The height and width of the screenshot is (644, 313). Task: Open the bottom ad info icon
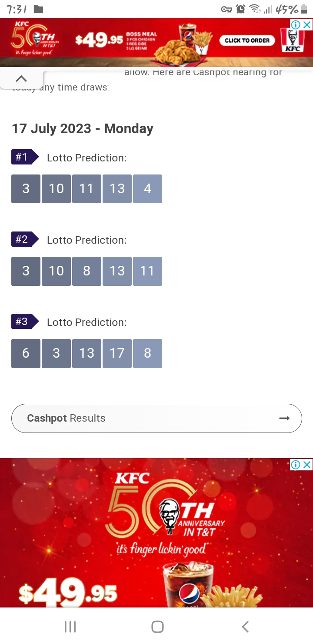point(296,465)
